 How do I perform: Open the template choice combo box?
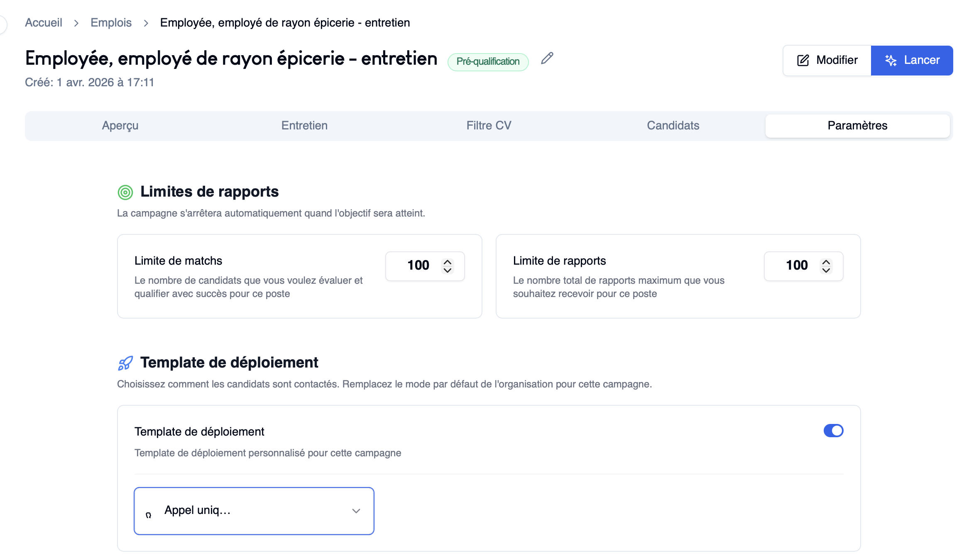tap(254, 511)
